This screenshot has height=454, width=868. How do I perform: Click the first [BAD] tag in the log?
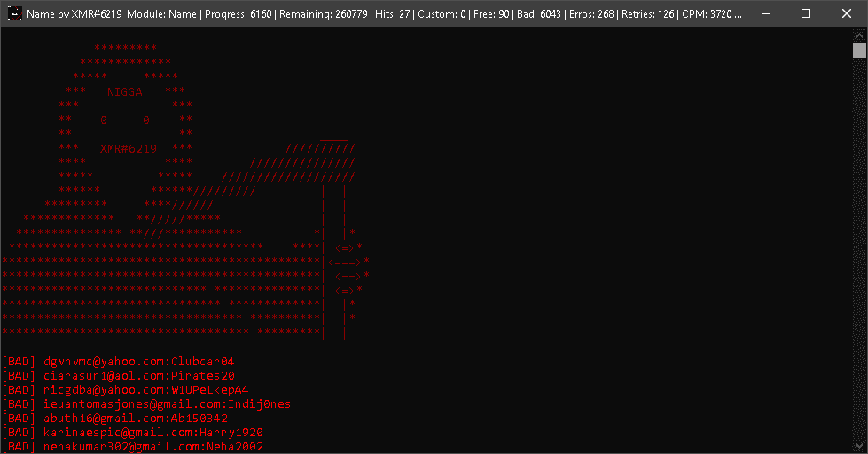[19, 362]
